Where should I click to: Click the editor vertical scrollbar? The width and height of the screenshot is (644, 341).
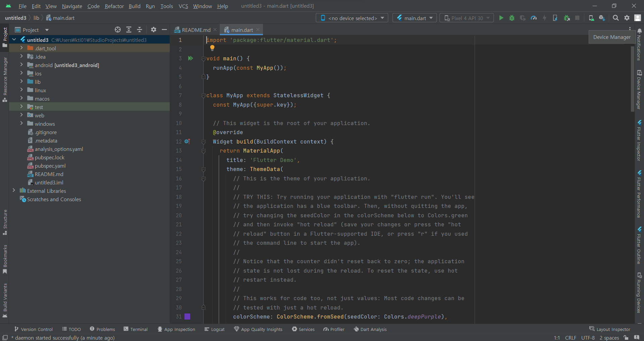[x=633, y=79]
